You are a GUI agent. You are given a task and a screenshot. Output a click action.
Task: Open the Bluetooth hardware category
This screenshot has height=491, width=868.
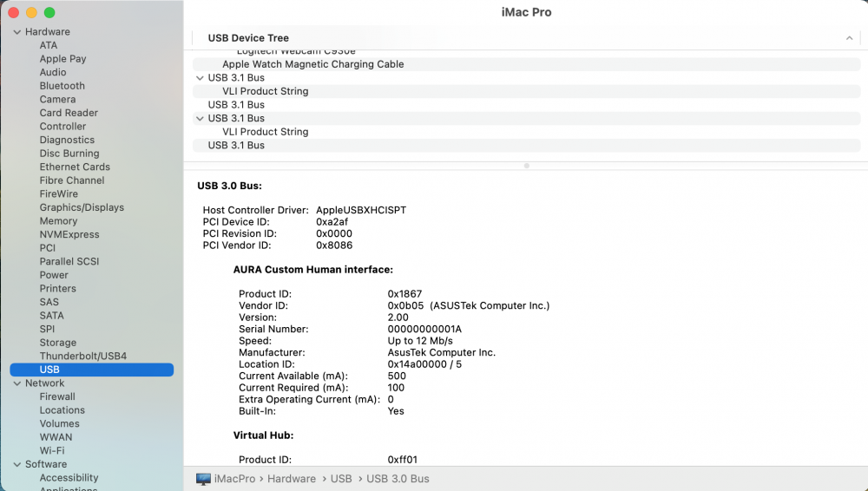[x=62, y=86]
